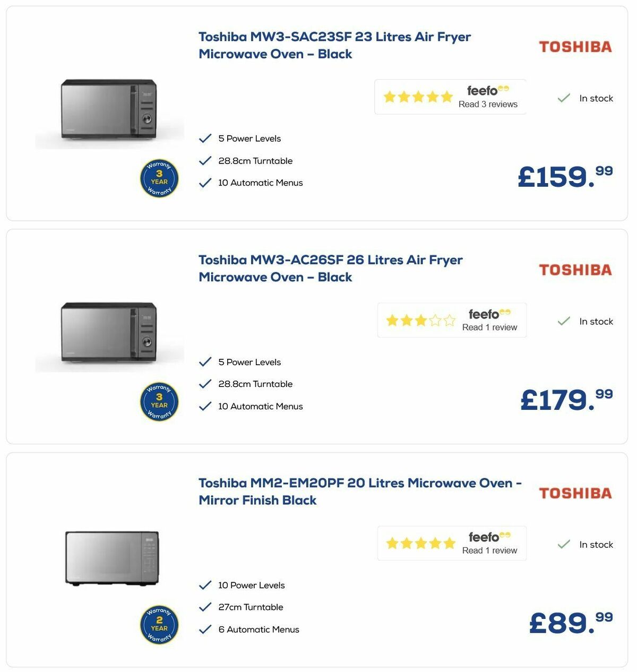Click the Toshiba brand logo for MW3-SAC23SF

click(575, 46)
